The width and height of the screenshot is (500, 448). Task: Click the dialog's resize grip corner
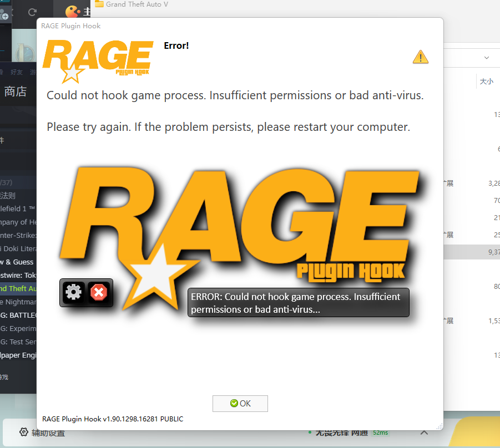(440, 426)
